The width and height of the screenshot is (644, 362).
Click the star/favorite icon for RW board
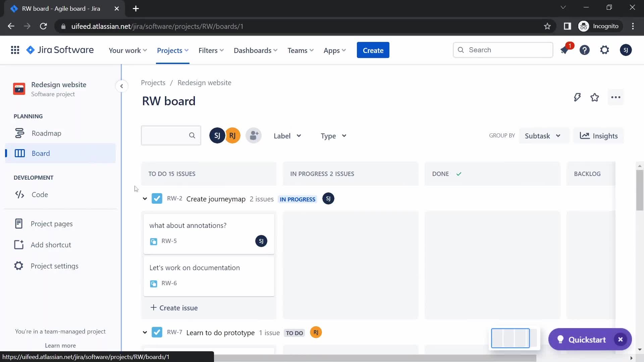(595, 97)
